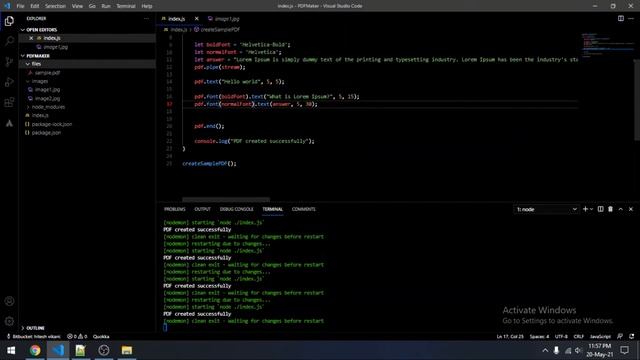Open the Selection menu
640x360 pixels.
[55, 6]
